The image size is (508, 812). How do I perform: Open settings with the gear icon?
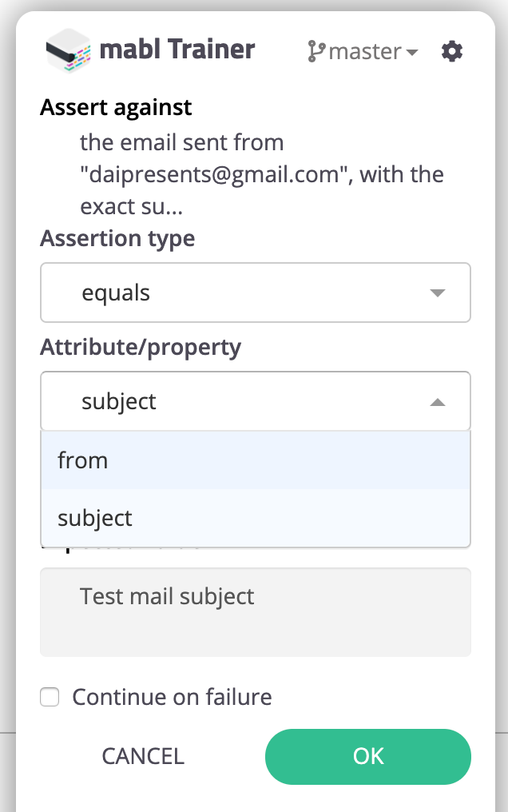[452, 52]
